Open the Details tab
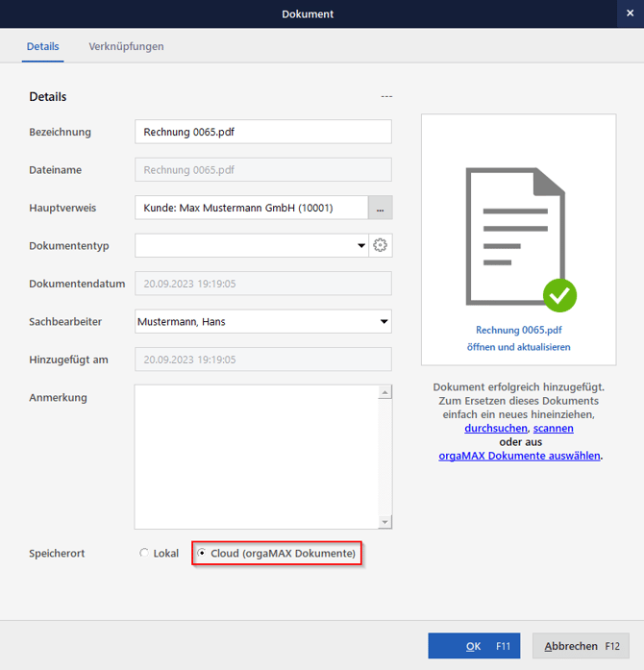The width and height of the screenshot is (644, 670). [x=42, y=46]
